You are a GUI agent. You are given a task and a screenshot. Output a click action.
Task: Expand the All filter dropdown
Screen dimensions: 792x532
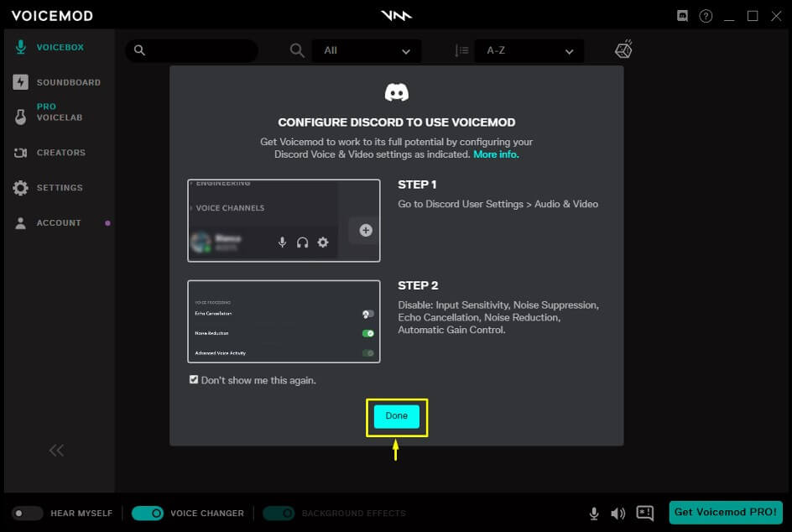point(367,50)
